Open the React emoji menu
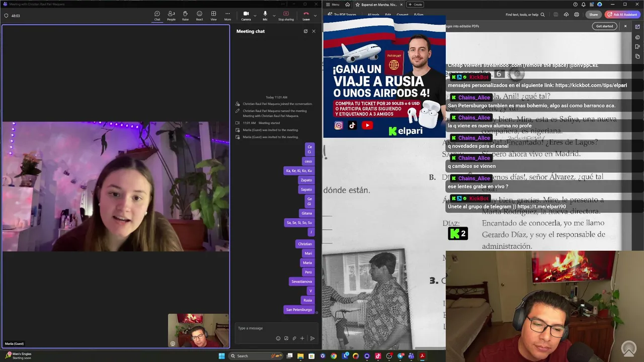644x362 pixels. coord(199,16)
